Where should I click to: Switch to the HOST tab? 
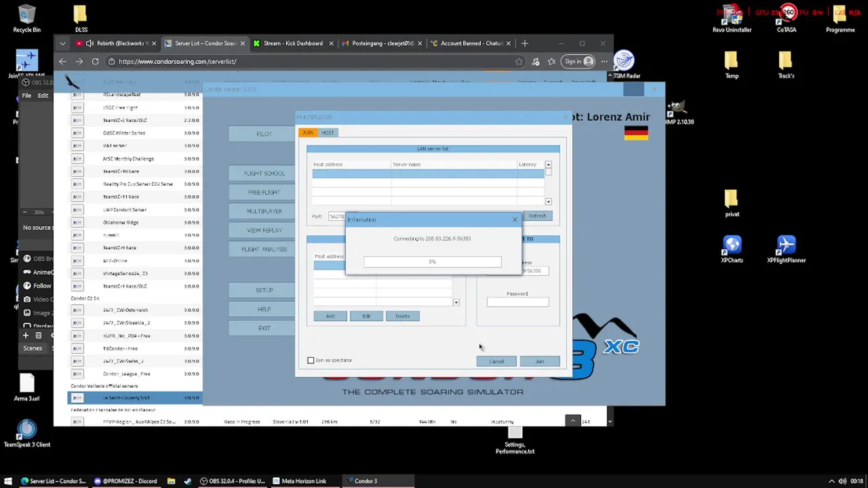tap(328, 133)
